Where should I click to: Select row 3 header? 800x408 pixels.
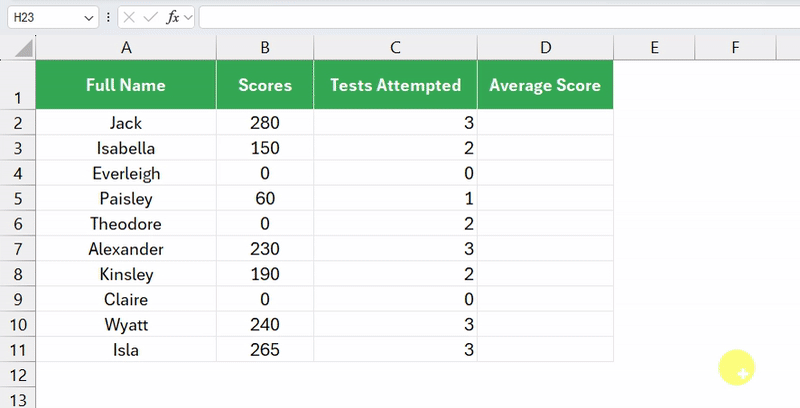(18, 148)
